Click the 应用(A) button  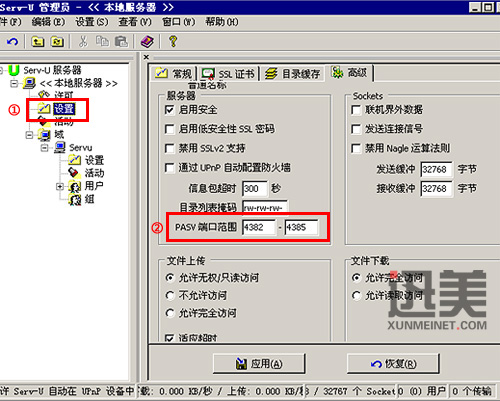259,363
